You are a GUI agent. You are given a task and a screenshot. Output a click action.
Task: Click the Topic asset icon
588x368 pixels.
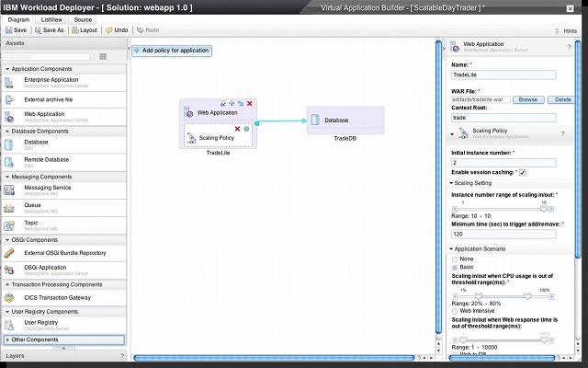(9, 225)
